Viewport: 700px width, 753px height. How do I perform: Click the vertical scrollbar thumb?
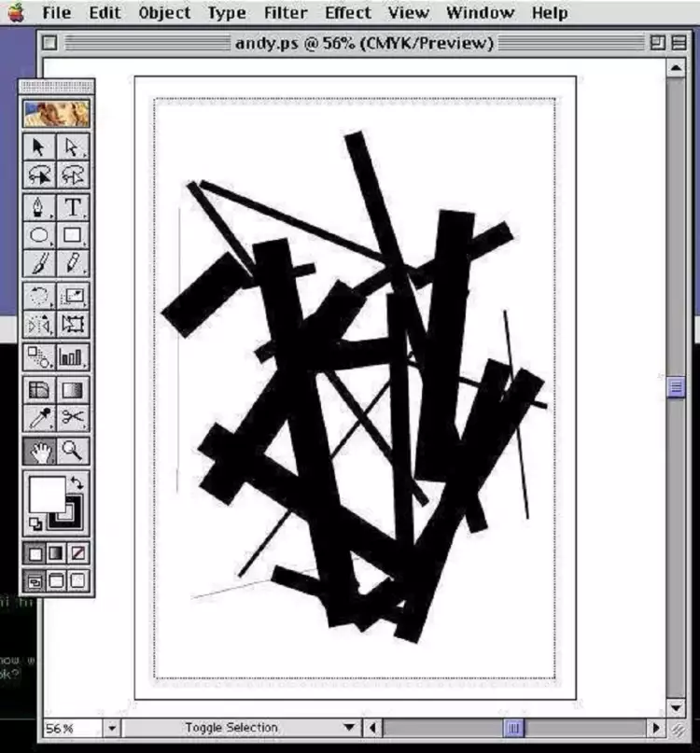[677, 386]
